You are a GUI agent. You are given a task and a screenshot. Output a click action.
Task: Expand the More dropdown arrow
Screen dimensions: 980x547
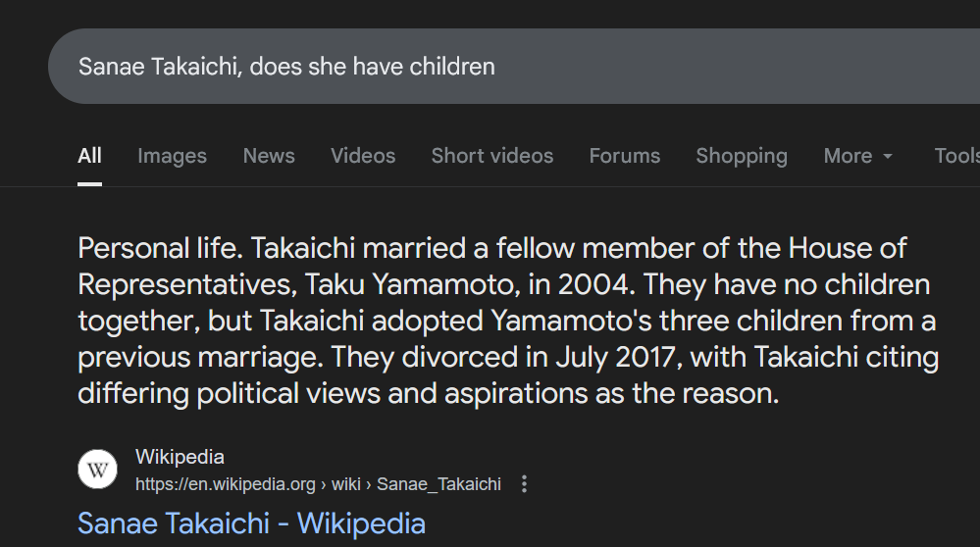click(x=888, y=157)
